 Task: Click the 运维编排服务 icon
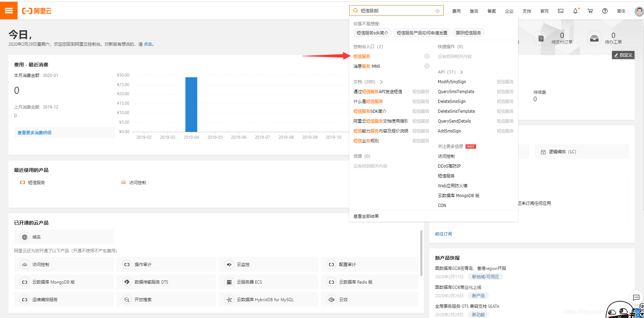click(x=25, y=300)
